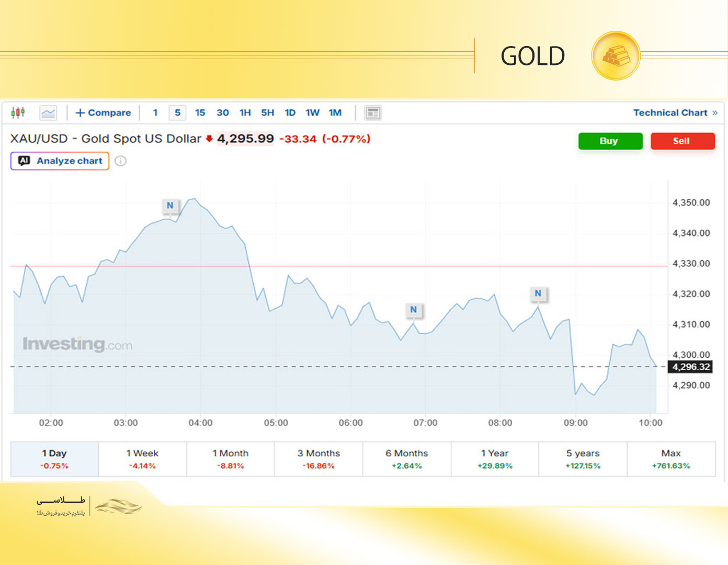Select the 1 Day range tab
This screenshot has height=565, width=728.
[54, 459]
